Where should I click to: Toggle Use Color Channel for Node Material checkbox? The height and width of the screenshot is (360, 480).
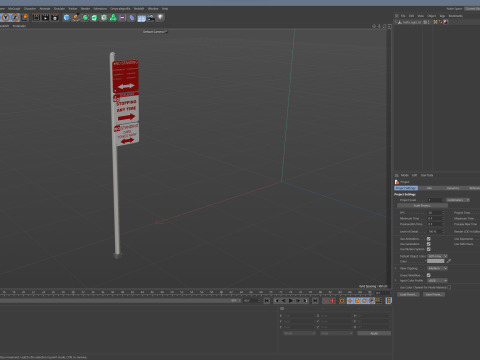449,287
